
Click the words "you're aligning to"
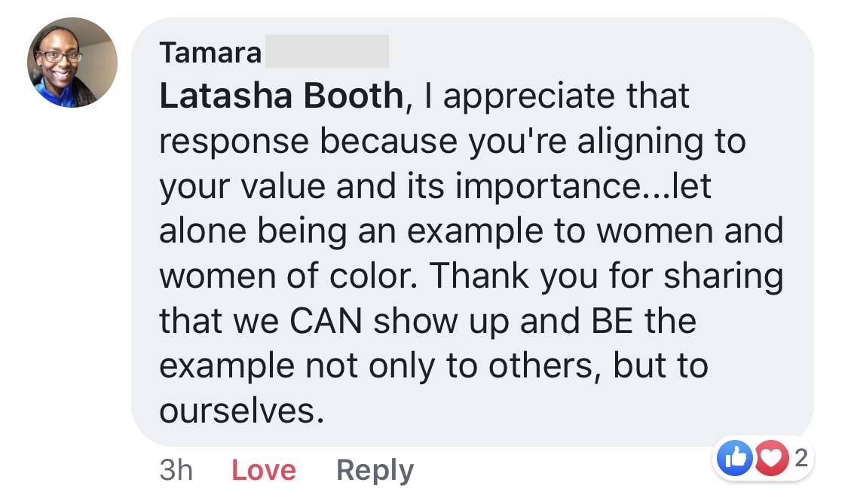[602, 142]
